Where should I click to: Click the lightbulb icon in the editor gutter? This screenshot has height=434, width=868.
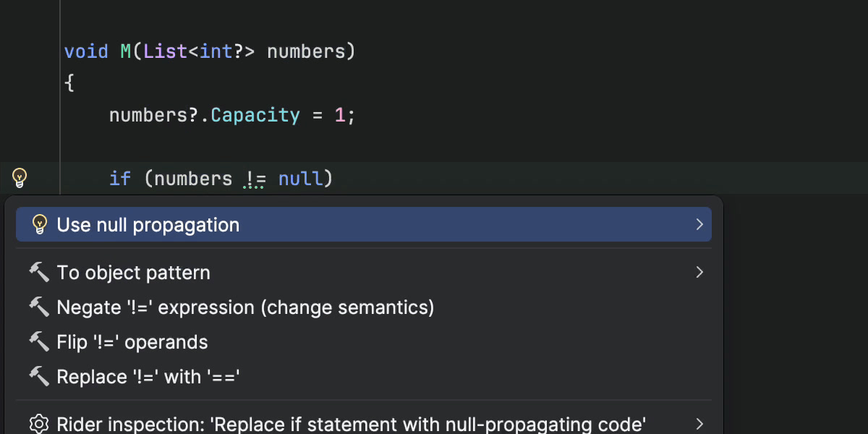pos(20,178)
